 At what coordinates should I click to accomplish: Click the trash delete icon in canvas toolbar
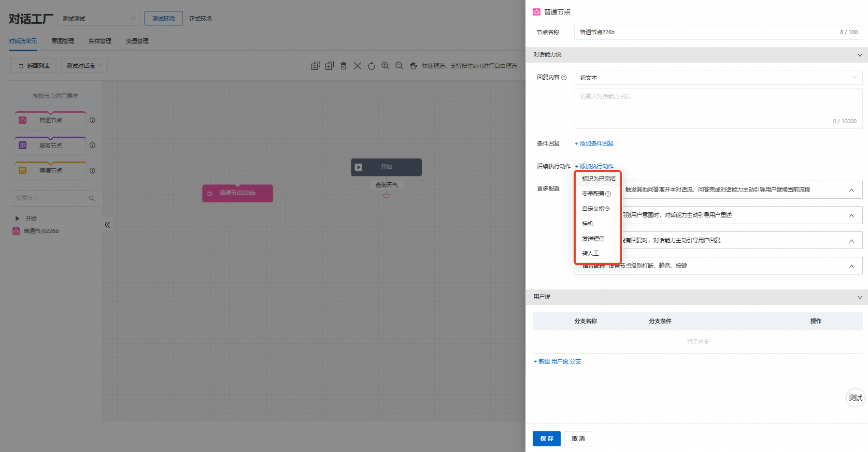pos(344,66)
